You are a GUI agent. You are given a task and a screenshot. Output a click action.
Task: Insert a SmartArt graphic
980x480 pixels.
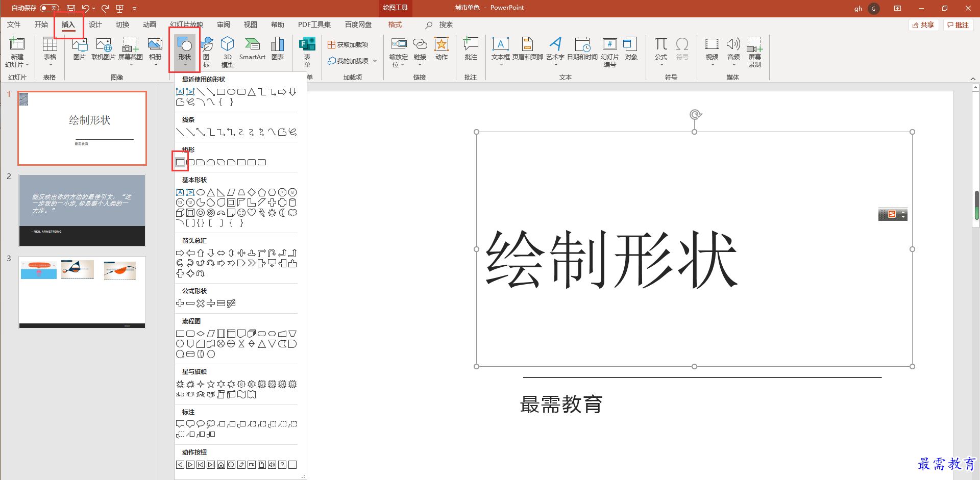click(252, 49)
